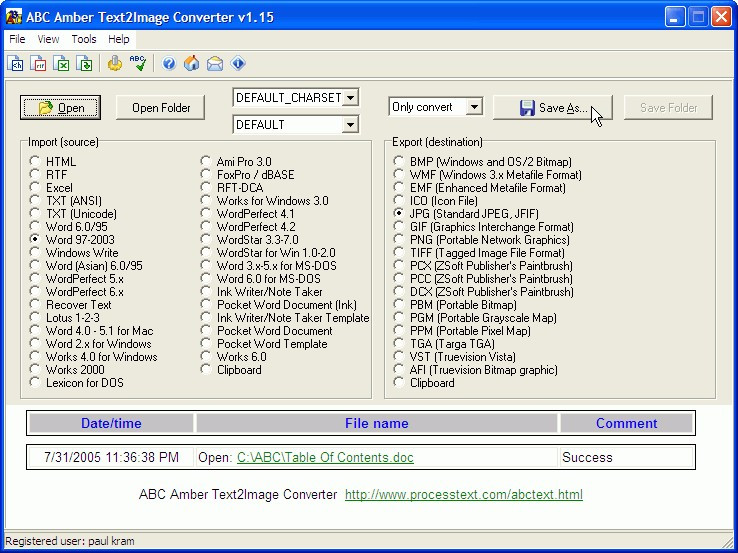Click the Excel document toolbar icon
The height and width of the screenshot is (553, 738).
point(61,63)
